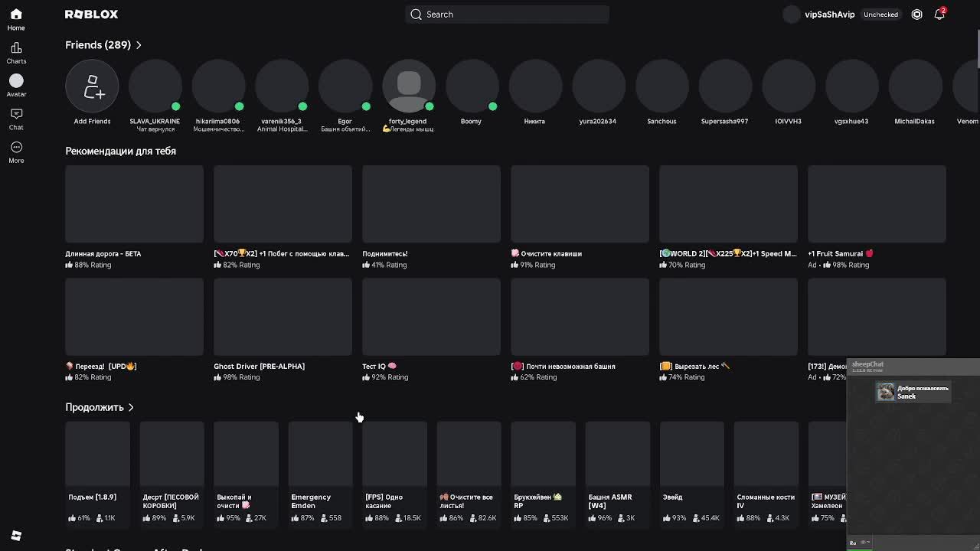The width and height of the screenshot is (980, 551).
Task: Open the vipSaShAvip profile link
Action: pos(829,15)
